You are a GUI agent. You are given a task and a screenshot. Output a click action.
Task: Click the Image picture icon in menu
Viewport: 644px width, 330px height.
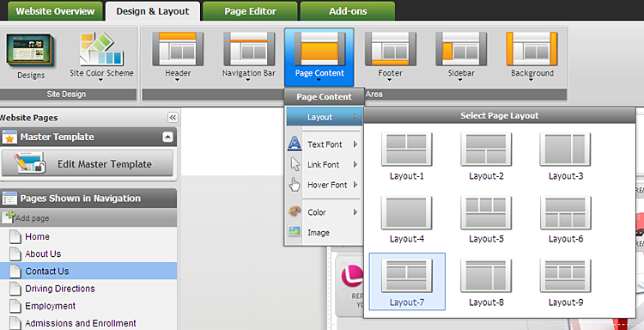coord(295,231)
